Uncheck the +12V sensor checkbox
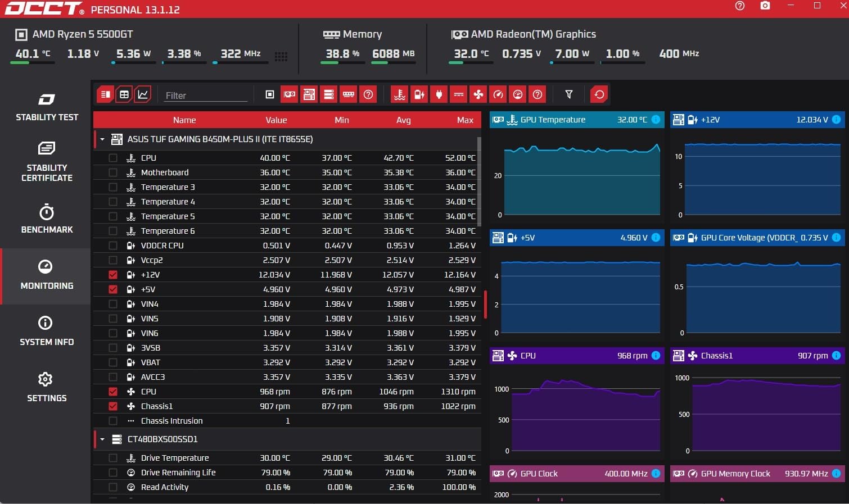Viewport: 849px width, 504px height. [x=113, y=275]
